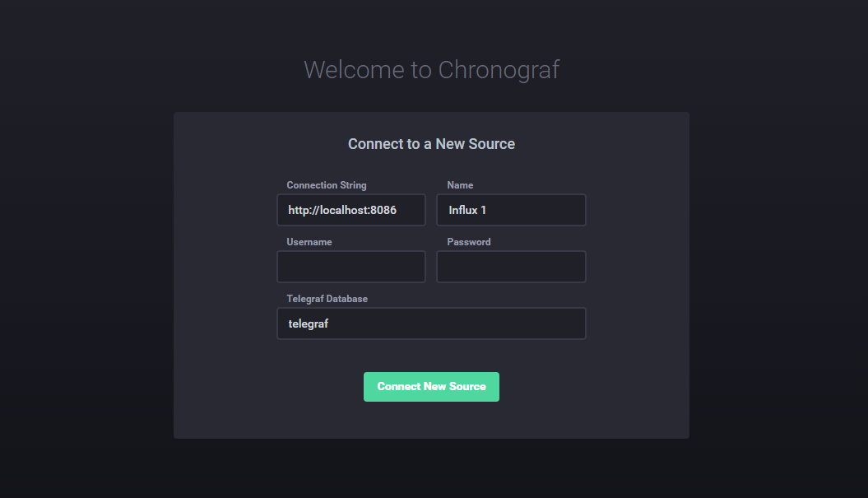Click into the empty Username field

pos(351,267)
